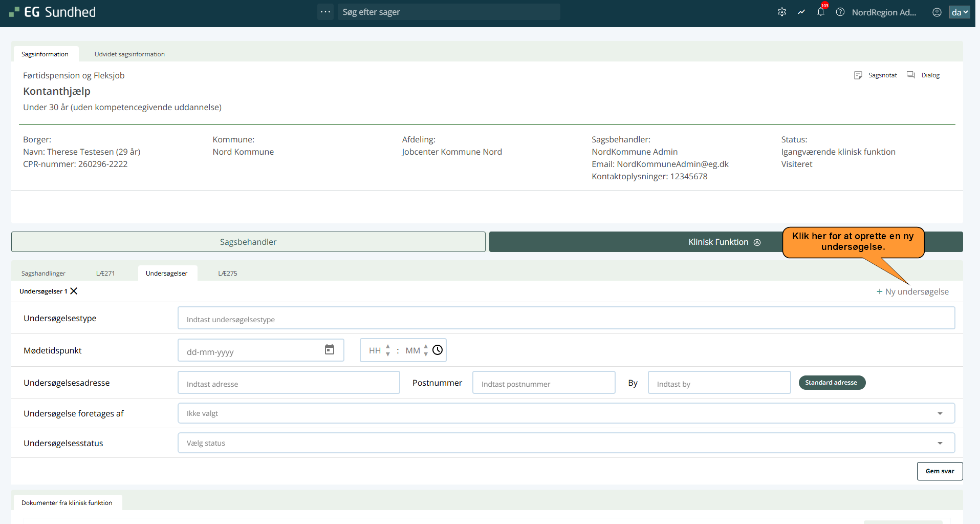This screenshot has width=980, height=524.
Task: Open calendar picker in Mødetidspunkt
Action: tap(330, 350)
